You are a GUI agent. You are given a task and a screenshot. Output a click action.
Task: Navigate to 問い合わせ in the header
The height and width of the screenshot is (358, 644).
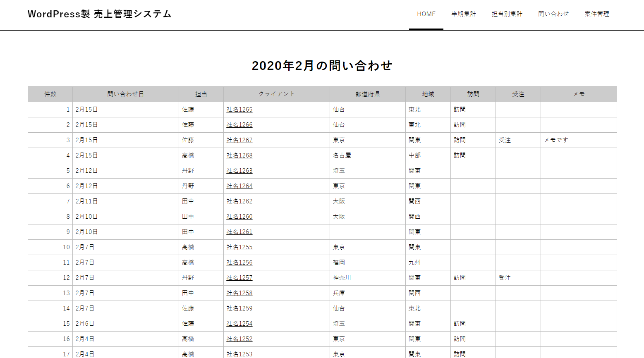point(553,14)
